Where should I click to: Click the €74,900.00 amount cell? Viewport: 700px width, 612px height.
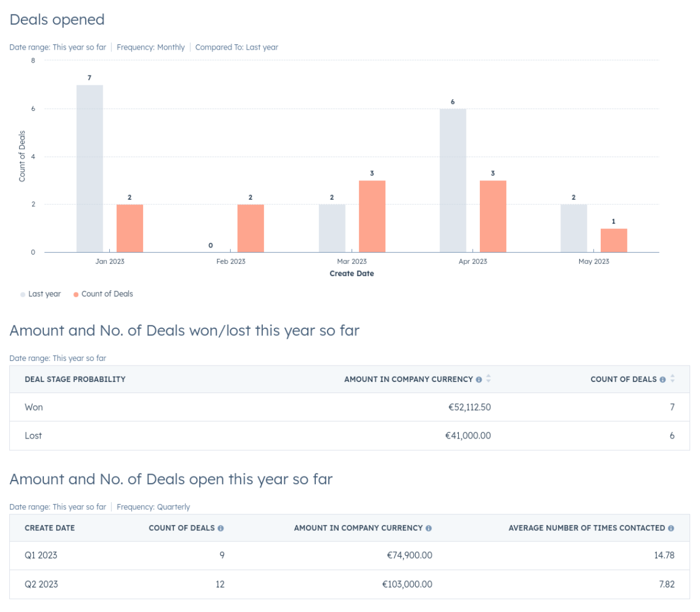click(409, 555)
